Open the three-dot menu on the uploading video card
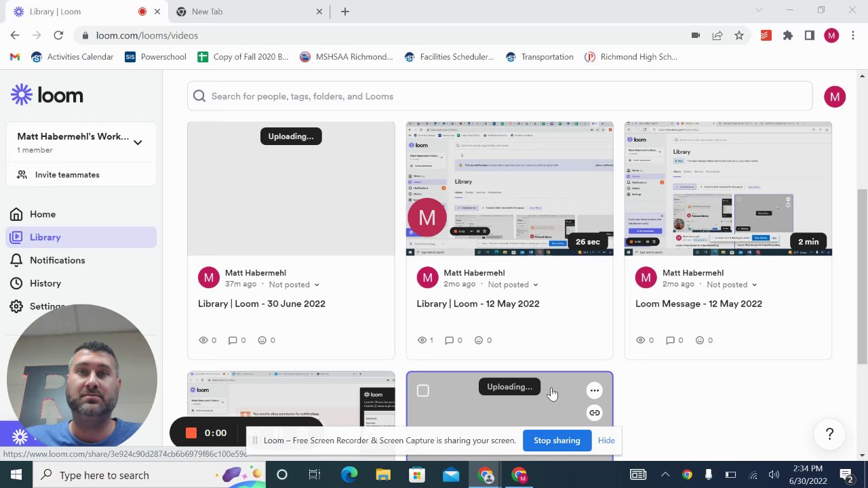868x488 pixels. [x=594, y=390]
